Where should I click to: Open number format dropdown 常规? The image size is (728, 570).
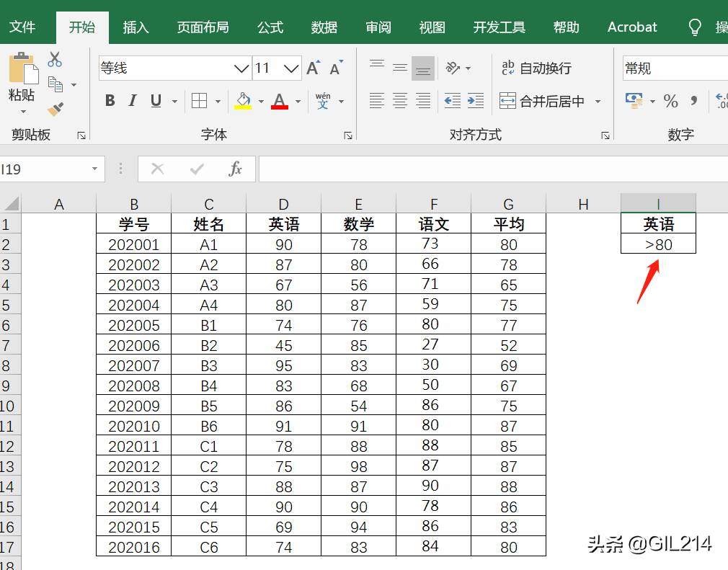675,68
